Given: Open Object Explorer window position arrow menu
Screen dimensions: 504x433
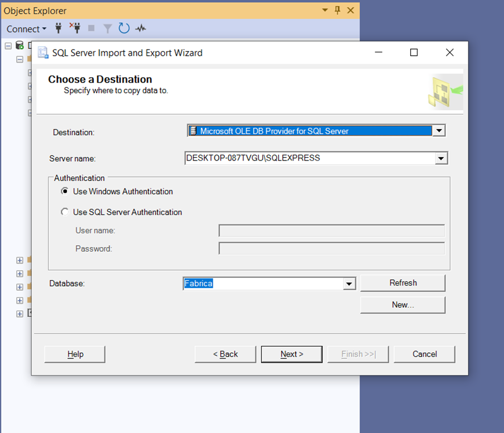Looking at the screenshot, I should [325, 10].
